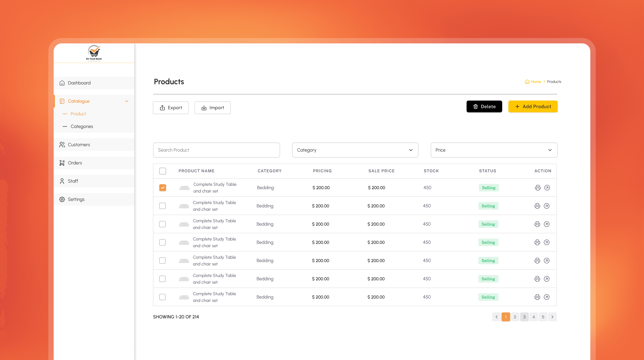
Task: Click print icon in third product row
Action: coord(537,224)
